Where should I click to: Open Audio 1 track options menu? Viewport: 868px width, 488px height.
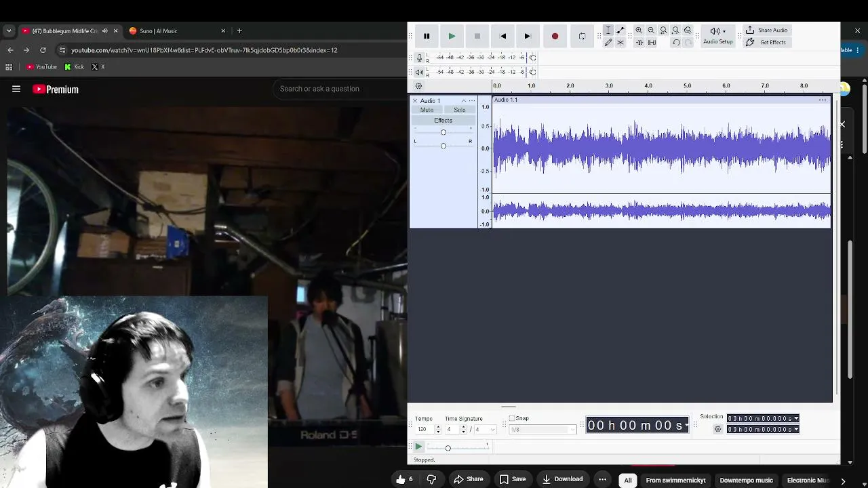point(472,101)
